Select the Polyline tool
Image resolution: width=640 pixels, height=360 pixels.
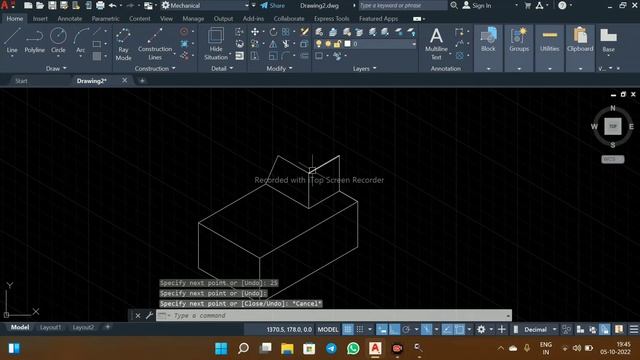[34, 40]
